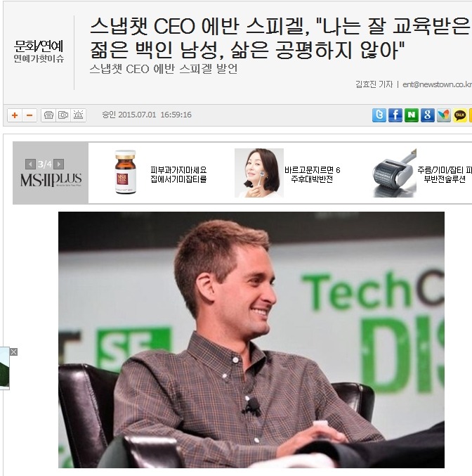472x476 pixels.
Task: Increase article font size with plus button
Action: click(x=15, y=115)
